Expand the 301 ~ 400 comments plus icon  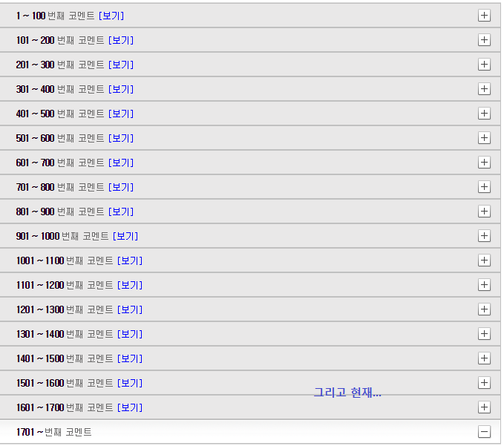[x=484, y=89]
